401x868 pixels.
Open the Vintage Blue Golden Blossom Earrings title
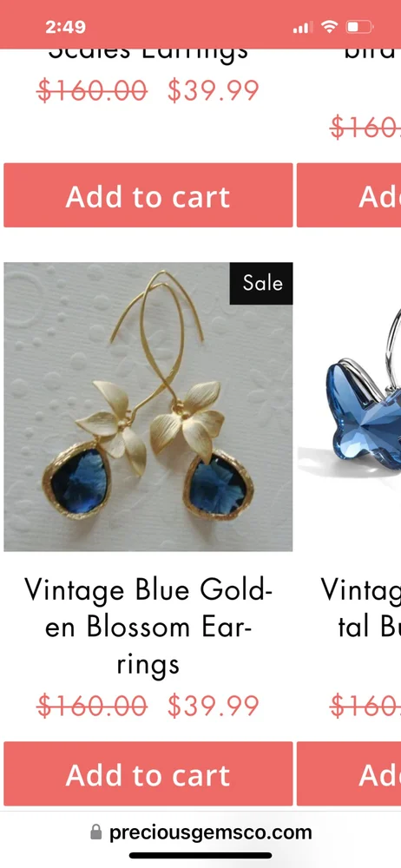pyautogui.click(x=148, y=627)
